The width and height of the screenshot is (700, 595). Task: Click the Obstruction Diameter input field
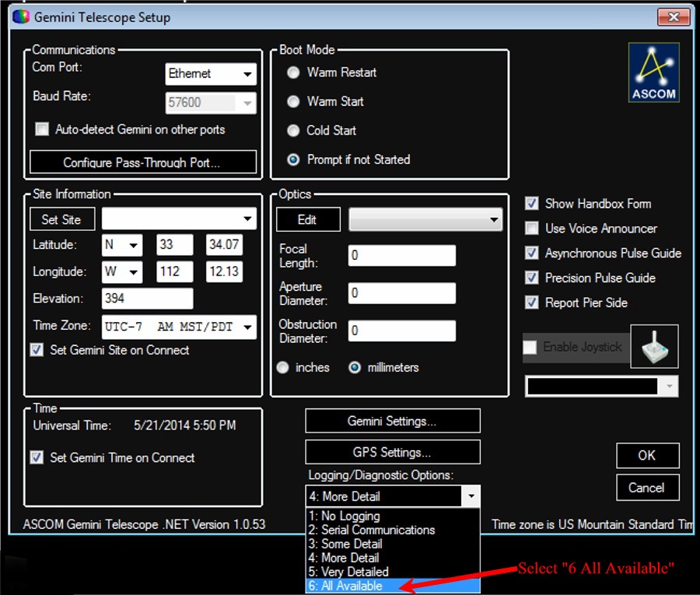(x=402, y=331)
